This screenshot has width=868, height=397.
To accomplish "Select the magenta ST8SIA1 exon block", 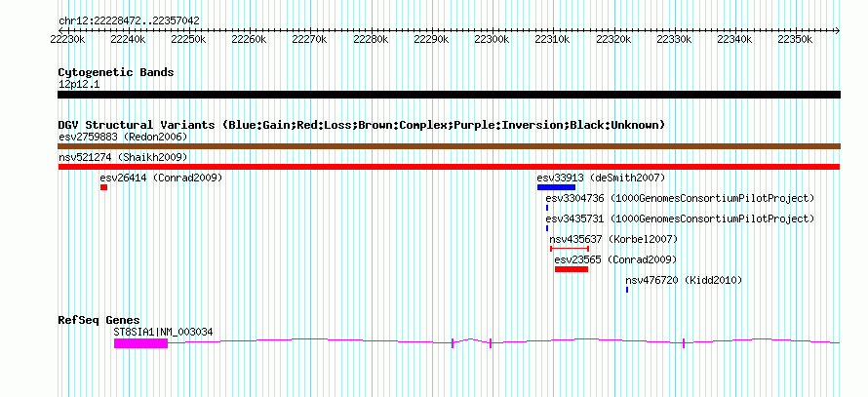I will [x=140, y=343].
